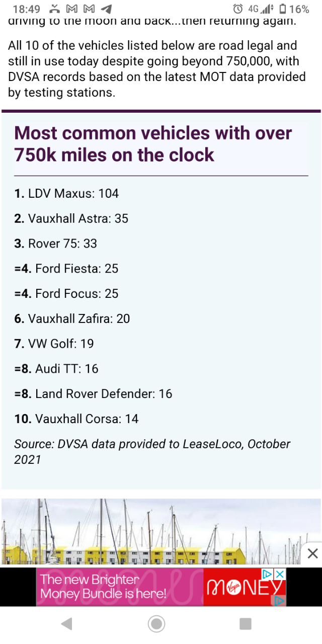322x644 pixels.
Task: Tap the DVSA LeaseLoco source caption
Action: 152,451
